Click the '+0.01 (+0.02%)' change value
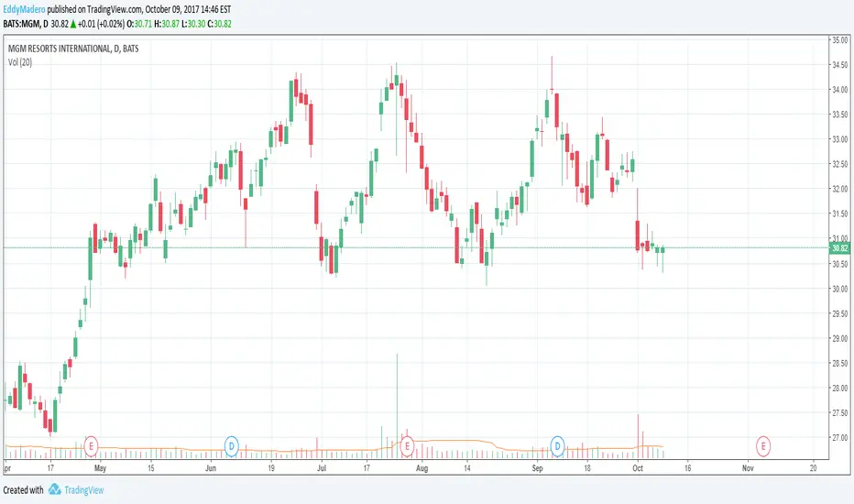The width and height of the screenshot is (854, 504). (x=101, y=24)
